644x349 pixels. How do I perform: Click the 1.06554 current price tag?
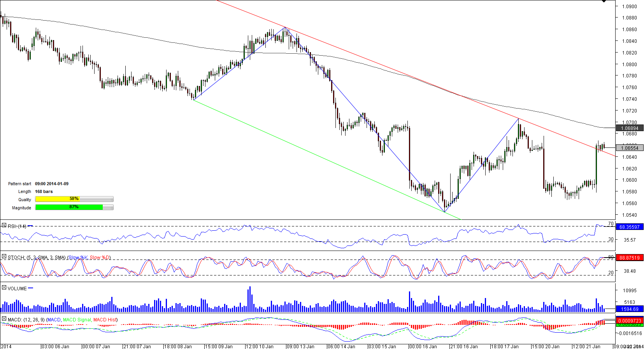click(x=629, y=148)
